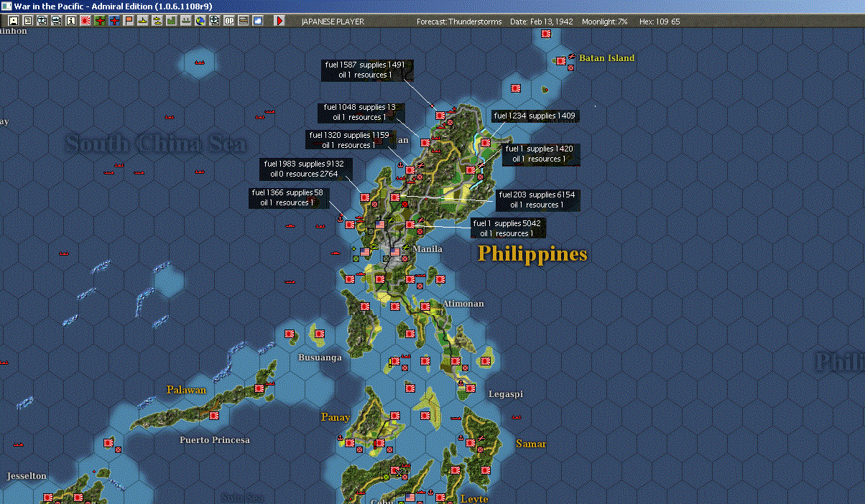The image size is (865, 504).
Task: Click the 'Date: Feb 13, 1942' status text
Action: click(542, 22)
